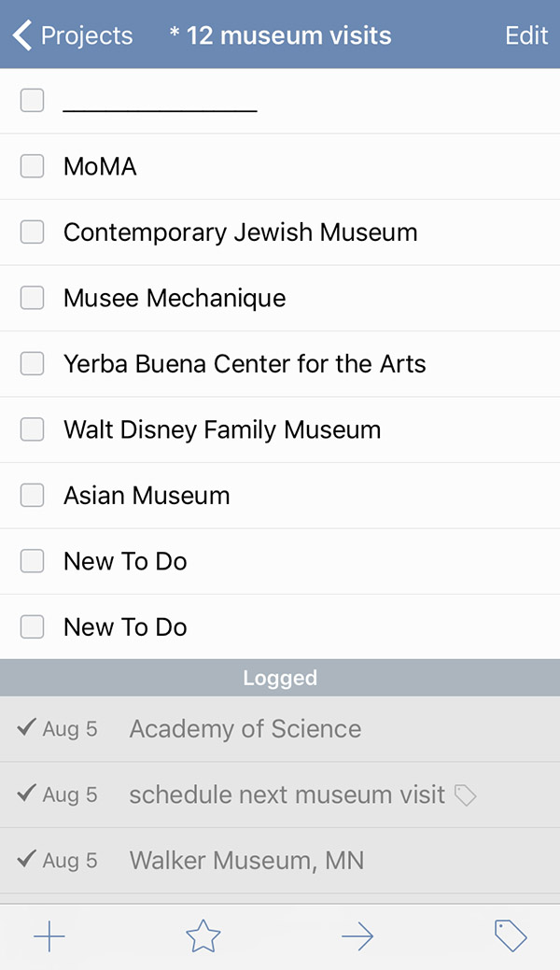Screen dimensions: 560x970
Task: Tap the plus icon to add to-do
Action: tap(49, 936)
